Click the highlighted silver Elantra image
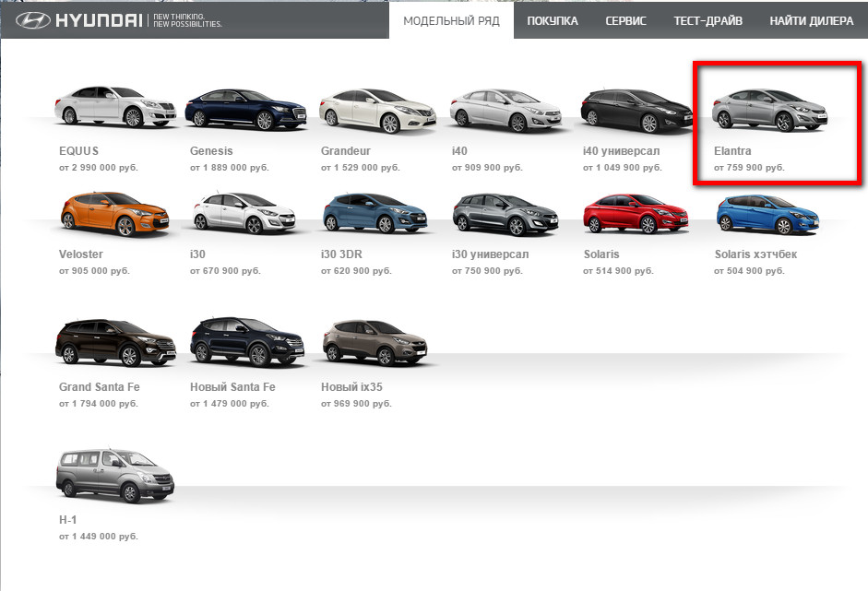 769,110
